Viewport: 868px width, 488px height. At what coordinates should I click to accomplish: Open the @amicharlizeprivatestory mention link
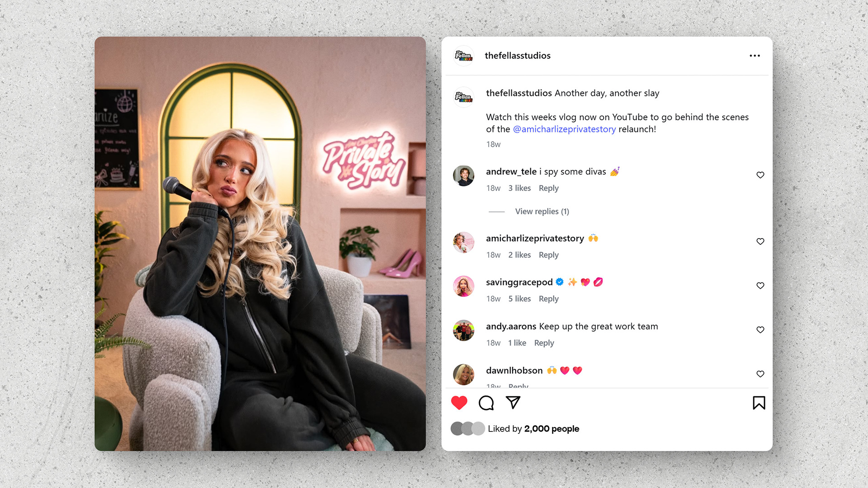pyautogui.click(x=564, y=129)
